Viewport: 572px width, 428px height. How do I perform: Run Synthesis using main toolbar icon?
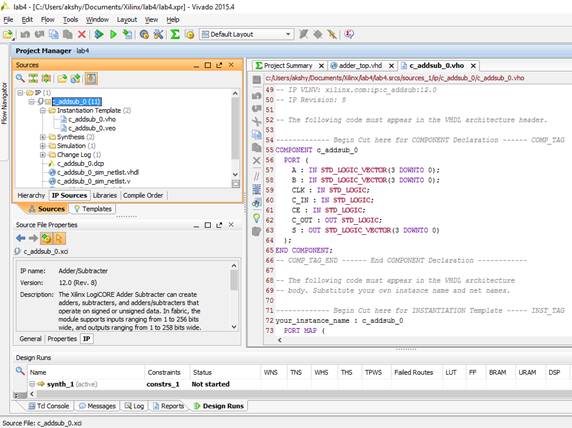[x=99, y=34]
